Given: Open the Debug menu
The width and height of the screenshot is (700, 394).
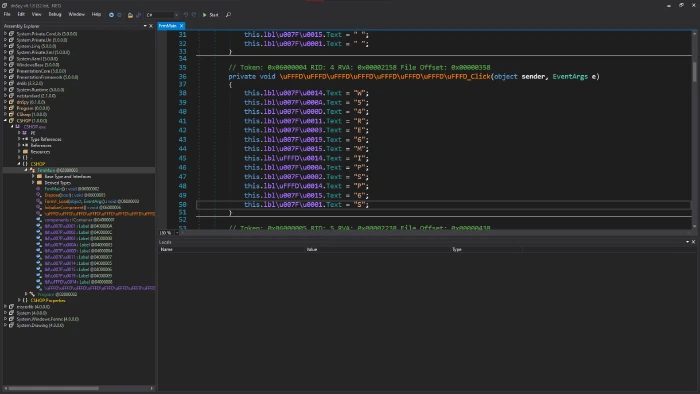Looking at the screenshot, I should click(55, 14).
